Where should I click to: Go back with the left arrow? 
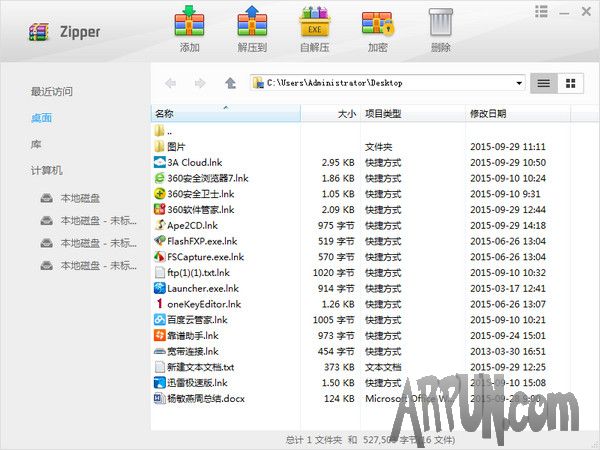pyautogui.click(x=170, y=83)
